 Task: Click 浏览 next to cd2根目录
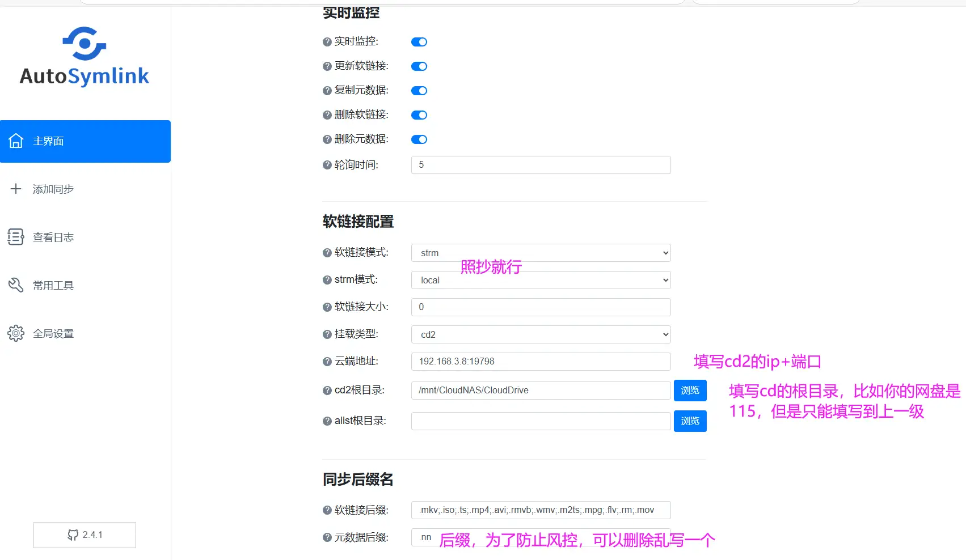point(690,390)
